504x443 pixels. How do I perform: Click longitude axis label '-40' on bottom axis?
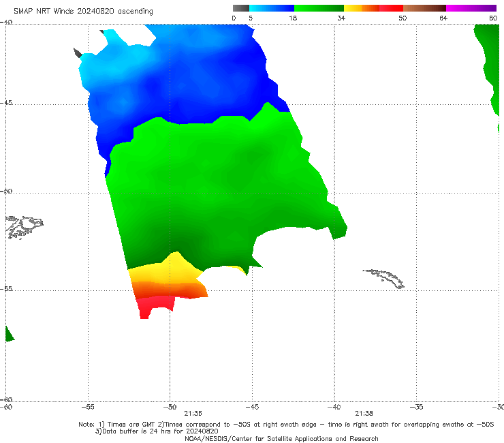[x=334, y=407]
